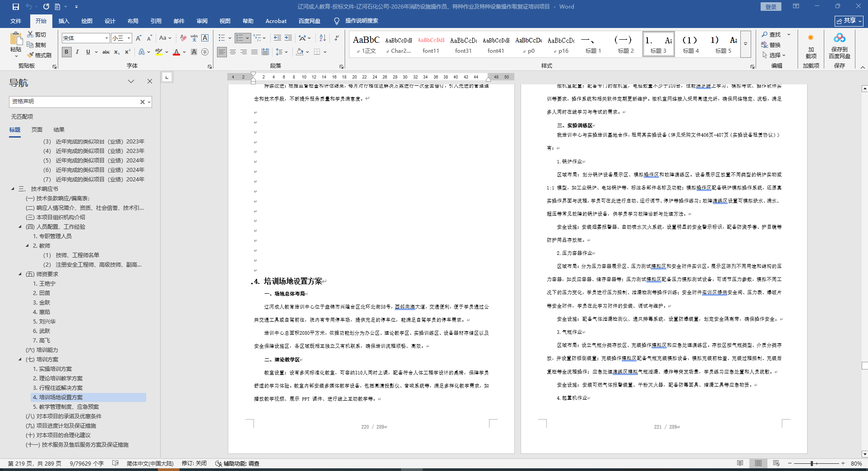
Task: Click the strikethrough abc icon
Action: point(106,52)
